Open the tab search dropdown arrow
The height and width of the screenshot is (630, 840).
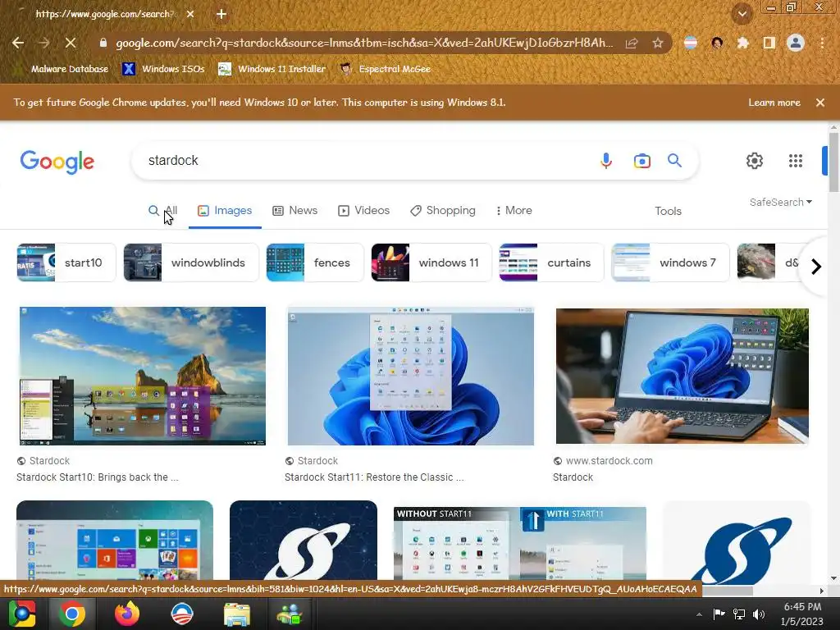[742, 14]
